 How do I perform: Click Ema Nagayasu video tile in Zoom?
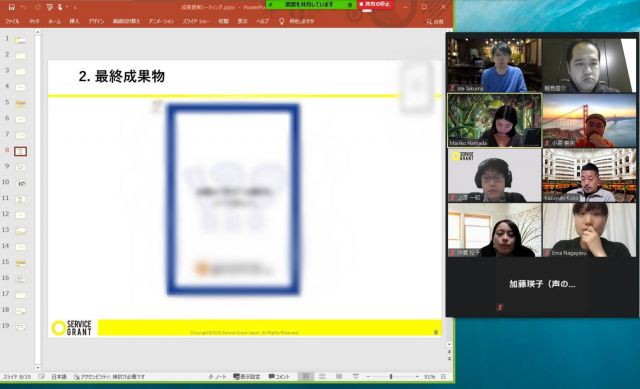tap(589, 230)
